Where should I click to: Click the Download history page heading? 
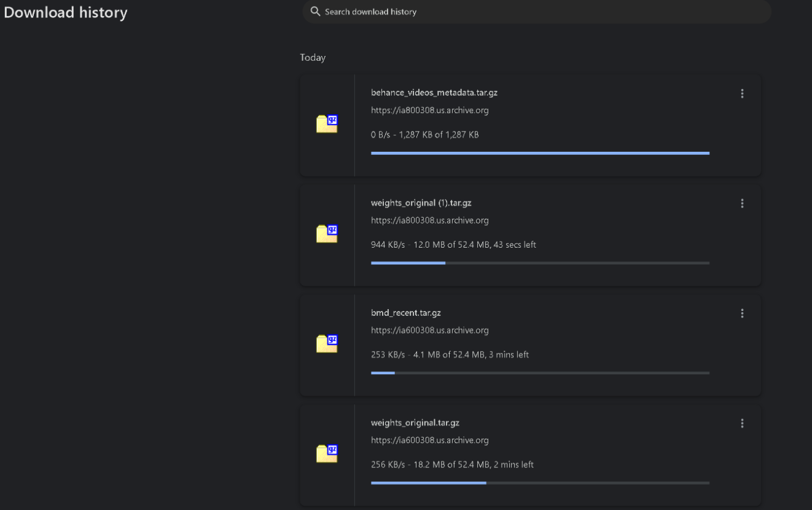tap(66, 13)
